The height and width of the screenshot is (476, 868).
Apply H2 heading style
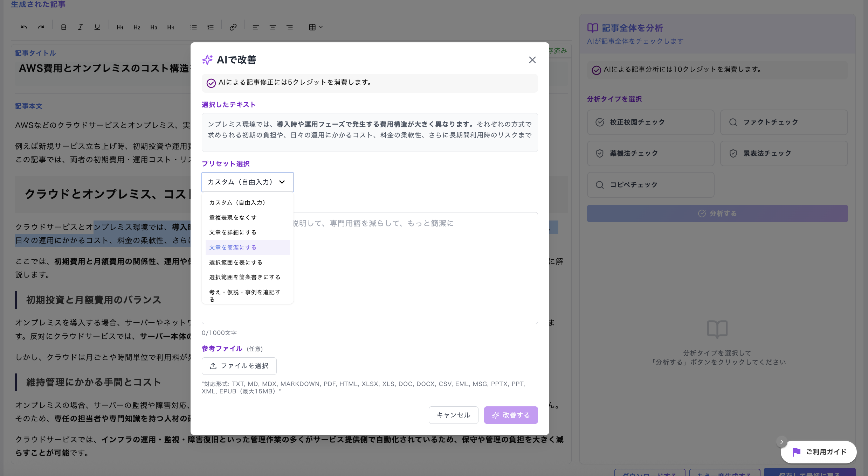coord(137,27)
